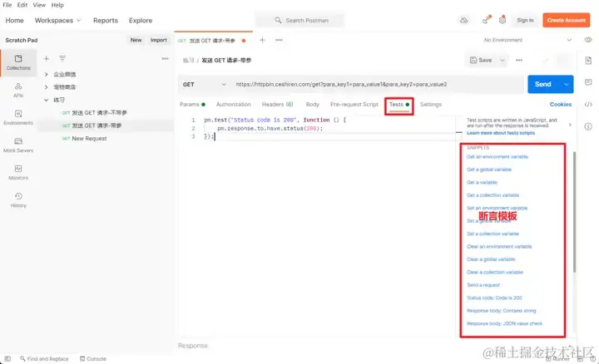Open the Send button dropdown arrow
599x364 pixels.
point(566,84)
